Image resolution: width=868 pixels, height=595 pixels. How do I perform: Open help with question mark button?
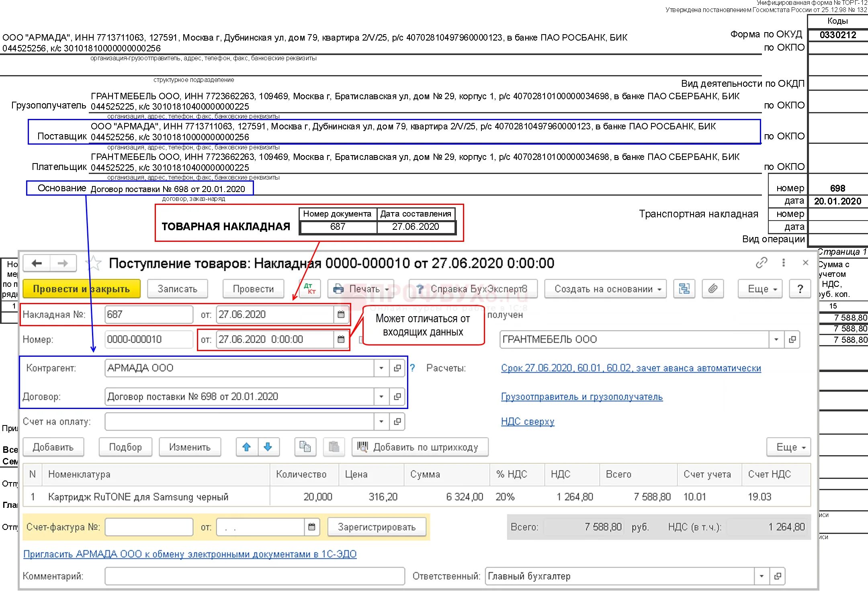click(800, 288)
